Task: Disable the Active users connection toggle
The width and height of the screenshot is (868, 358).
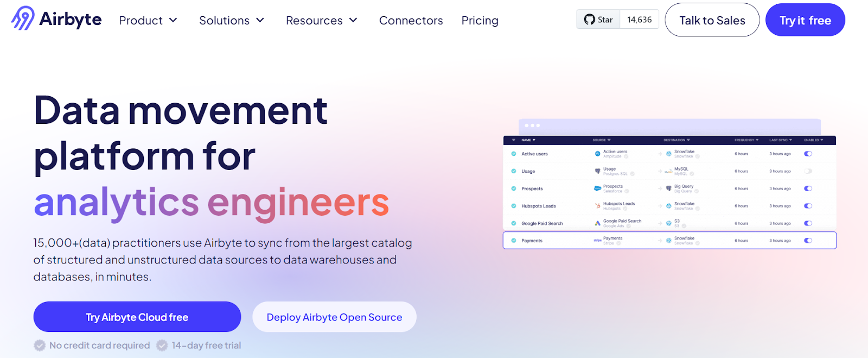Action: click(808, 154)
